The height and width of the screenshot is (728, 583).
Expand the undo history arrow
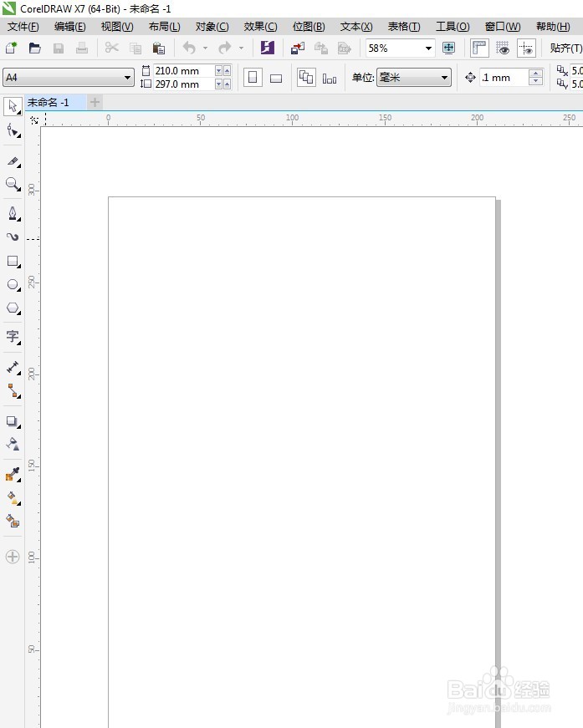tap(205, 48)
